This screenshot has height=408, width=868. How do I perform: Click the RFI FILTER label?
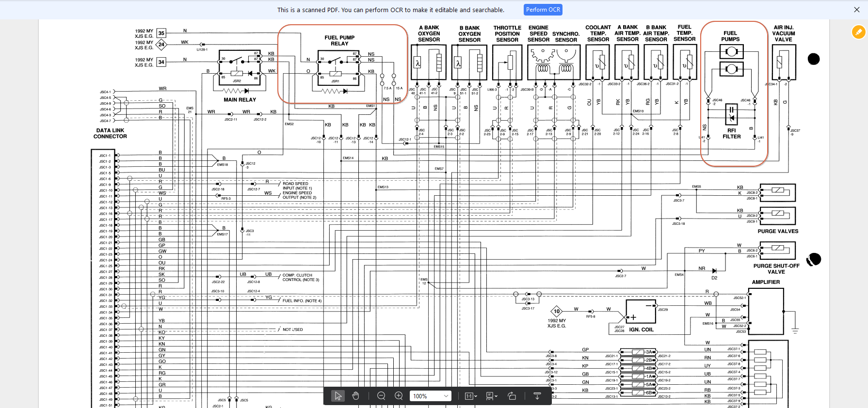[731, 134]
